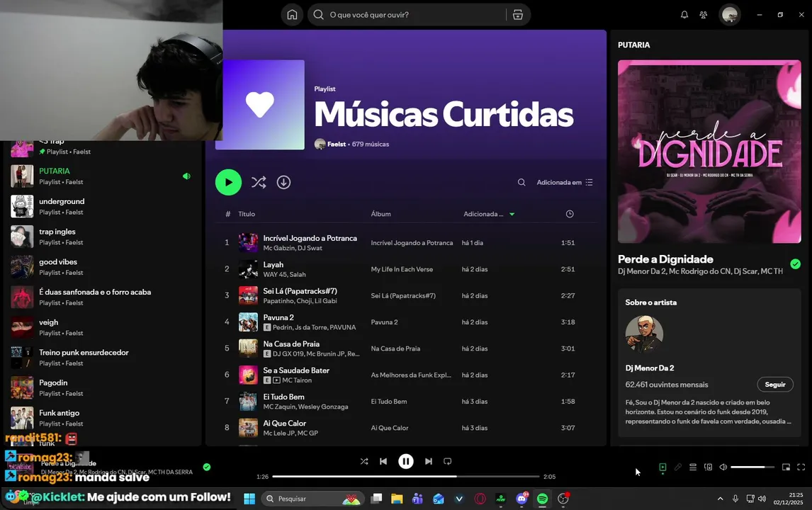Switch to fullscreen player view
Image resolution: width=812 pixels, height=510 pixels.
tap(801, 467)
